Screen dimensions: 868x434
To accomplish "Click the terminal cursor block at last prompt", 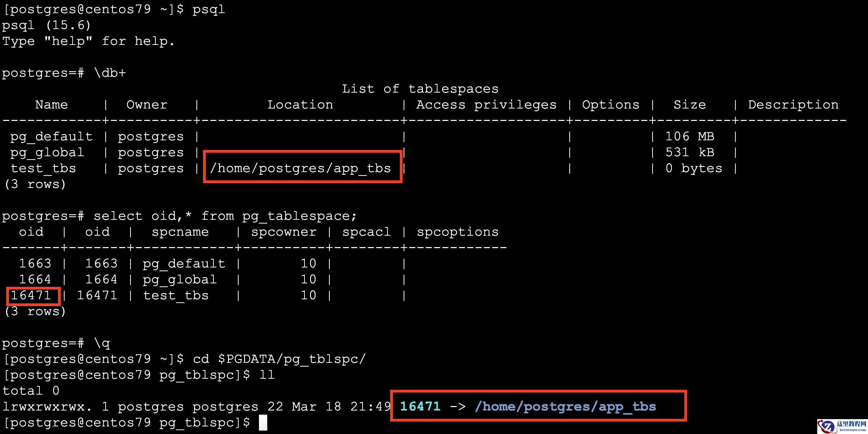I will click(x=263, y=423).
